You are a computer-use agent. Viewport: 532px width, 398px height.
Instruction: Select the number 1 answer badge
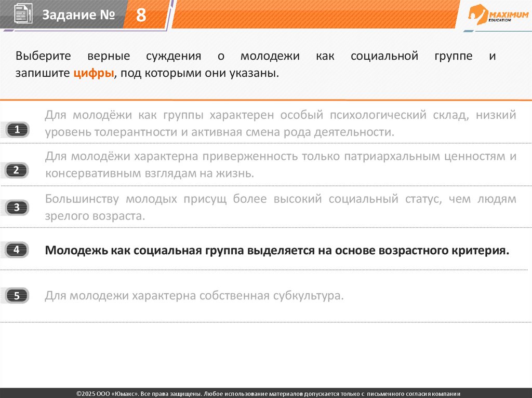click(17, 130)
